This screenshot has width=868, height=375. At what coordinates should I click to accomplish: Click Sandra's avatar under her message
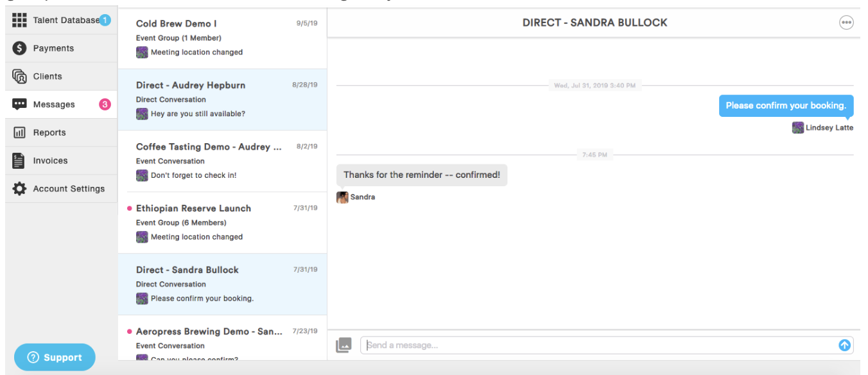click(342, 197)
